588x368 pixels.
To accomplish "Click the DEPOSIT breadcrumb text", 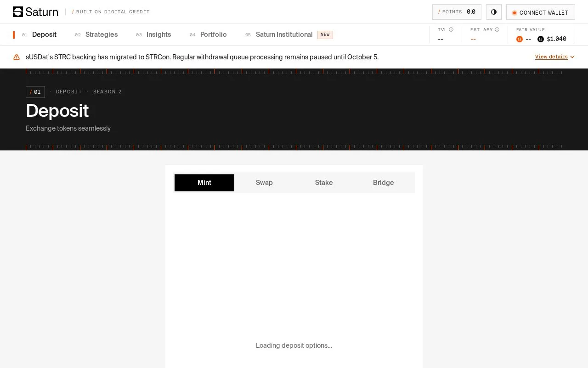I will (x=69, y=92).
